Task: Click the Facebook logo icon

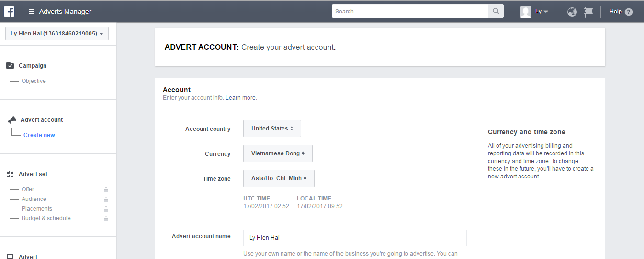Action: coord(9,12)
